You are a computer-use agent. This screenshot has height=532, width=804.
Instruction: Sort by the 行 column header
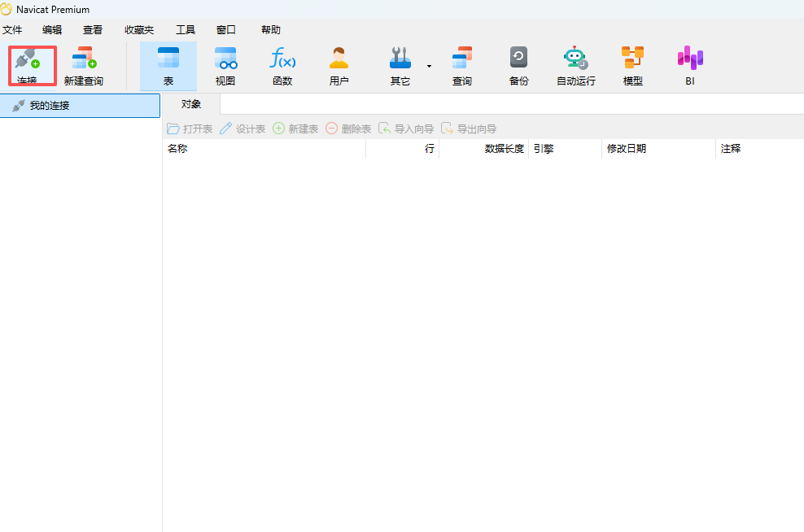(x=403, y=149)
